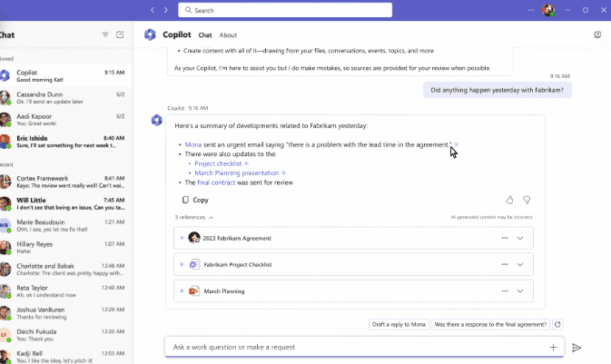Image resolution: width=611 pixels, height=364 pixels.
Task: Expand the Fabrikam Project Checklist reference
Action: tap(520, 265)
